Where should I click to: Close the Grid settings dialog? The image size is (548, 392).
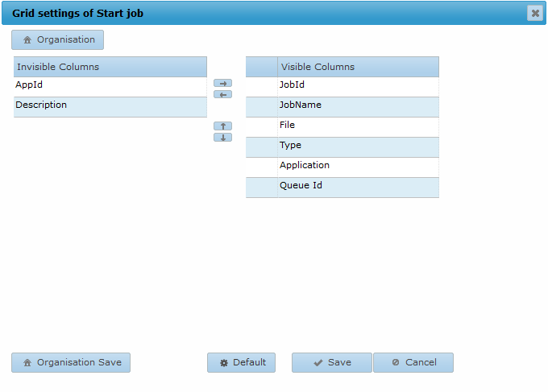[x=534, y=13]
